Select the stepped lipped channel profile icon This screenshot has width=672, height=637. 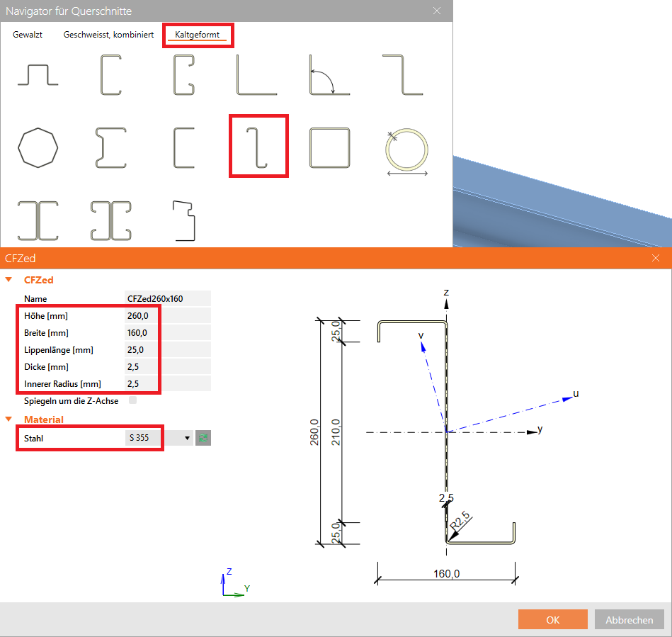pyautogui.click(x=184, y=220)
